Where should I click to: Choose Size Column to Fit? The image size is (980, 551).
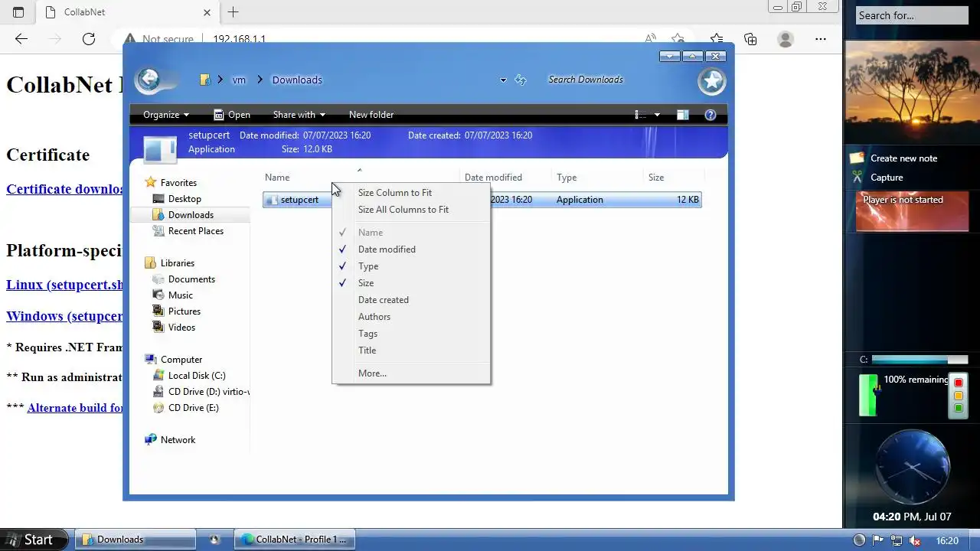coord(411,193)
